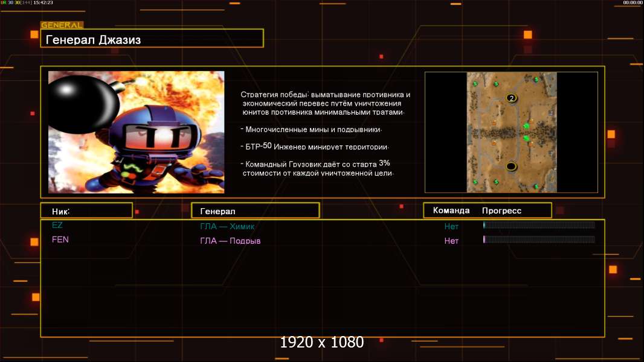Image resolution: width=644 pixels, height=362 pixels.
Task: Click lower-left orange building icon on minimap
Action: click(494, 143)
